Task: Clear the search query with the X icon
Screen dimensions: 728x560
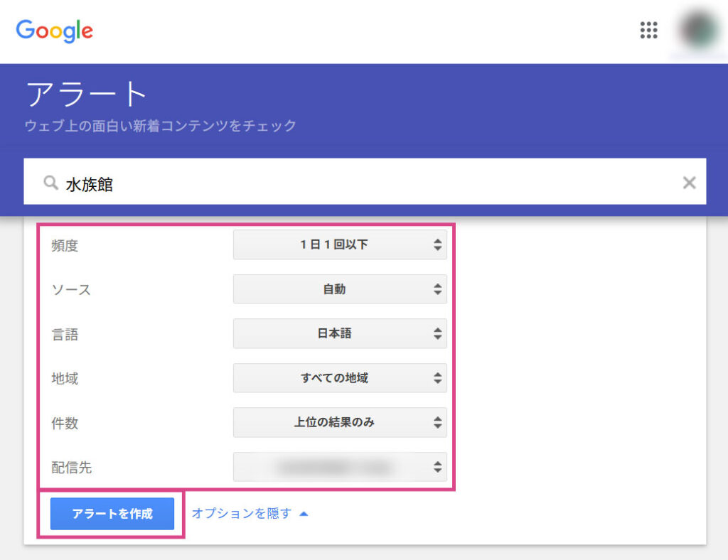Action: [x=689, y=183]
